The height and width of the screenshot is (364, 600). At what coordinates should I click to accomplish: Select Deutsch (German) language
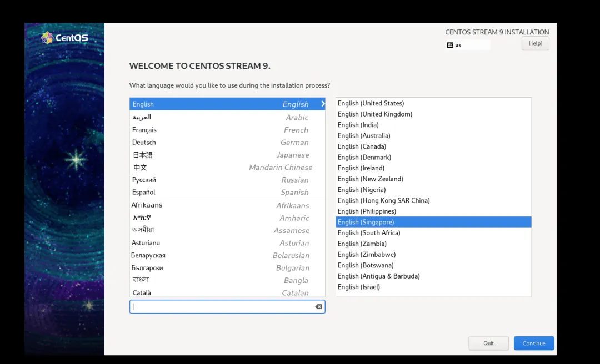[227, 142]
